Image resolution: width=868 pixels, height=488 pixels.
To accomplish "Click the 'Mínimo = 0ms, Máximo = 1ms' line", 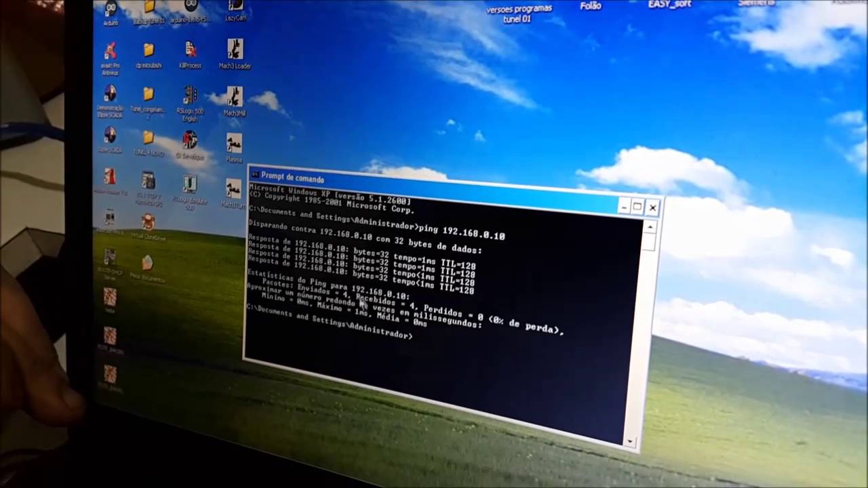I will 343,311.
